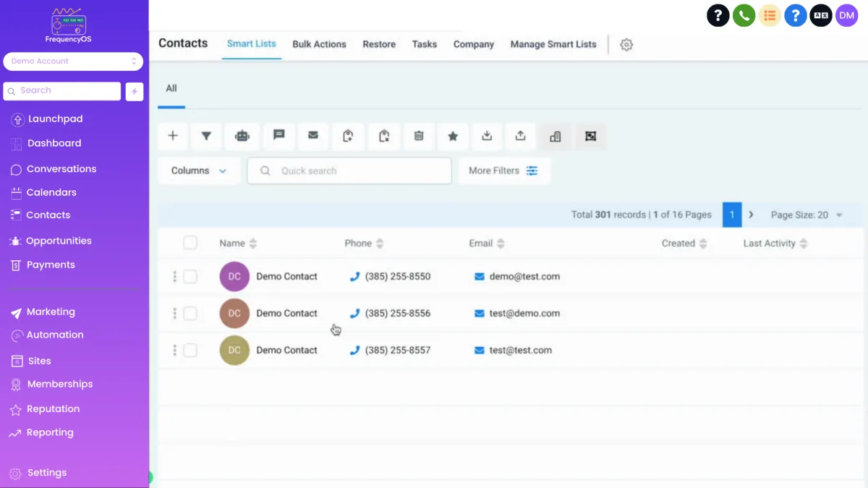Click into the Quick search field
This screenshot has width=868, height=488.
pyautogui.click(x=349, y=171)
